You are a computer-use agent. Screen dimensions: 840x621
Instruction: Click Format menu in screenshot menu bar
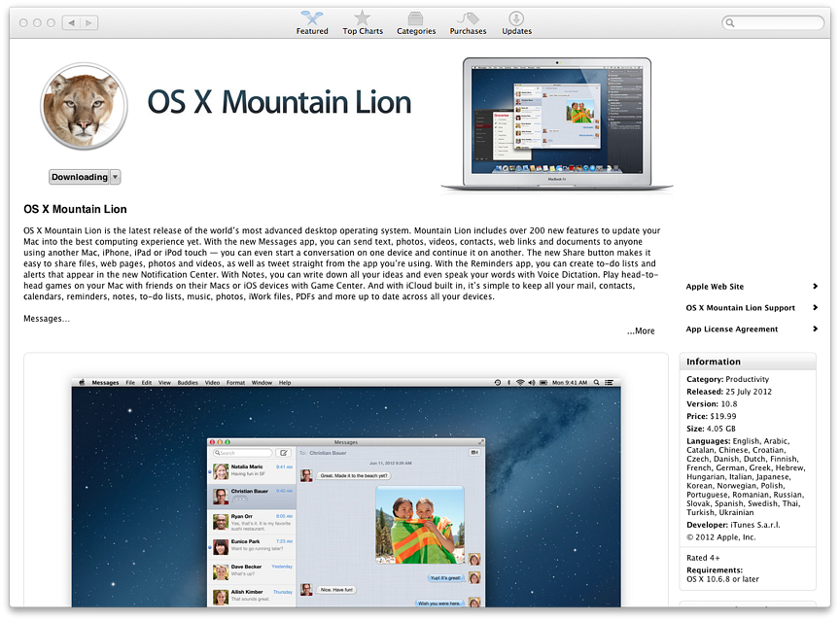tap(235, 383)
